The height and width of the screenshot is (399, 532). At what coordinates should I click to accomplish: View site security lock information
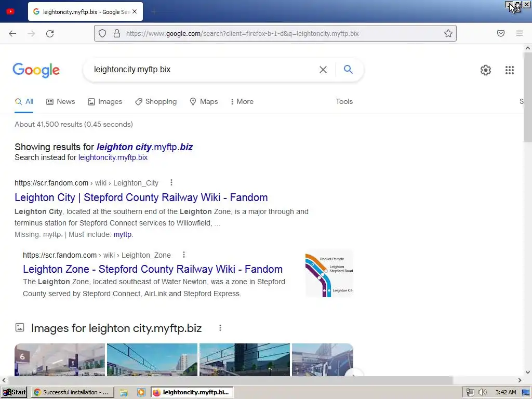tap(117, 33)
